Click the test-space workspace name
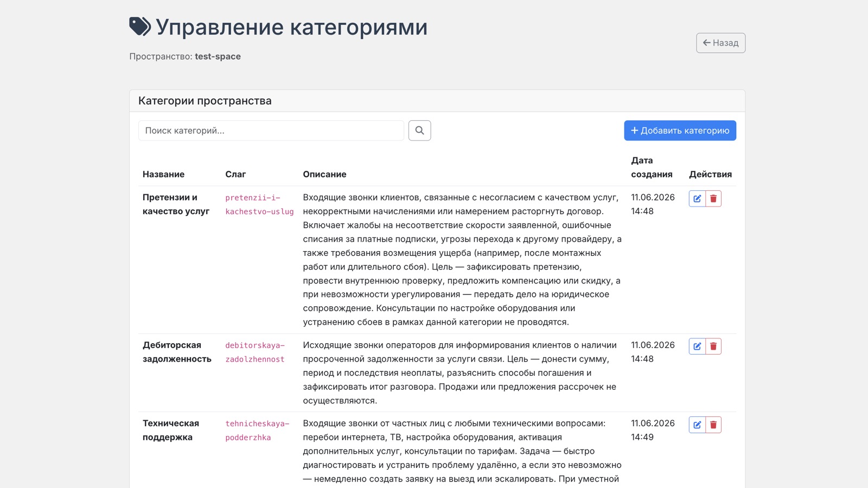This screenshot has width=868, height=488. point(218,56)
